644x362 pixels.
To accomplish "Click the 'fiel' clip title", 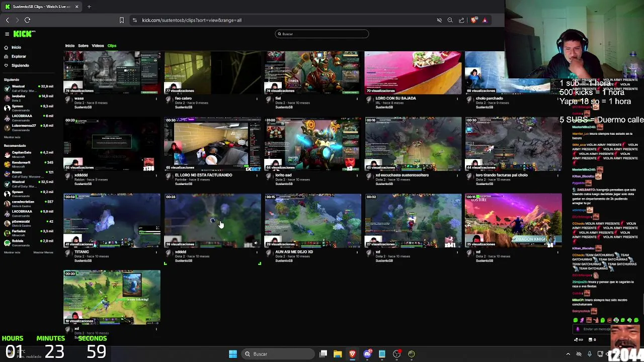I will pyautogui.click(x=278, y=99).
